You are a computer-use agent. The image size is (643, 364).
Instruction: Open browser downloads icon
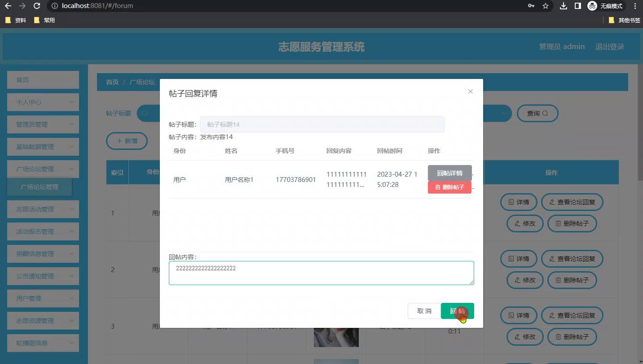pyautogui.click(x=564, y=6)
